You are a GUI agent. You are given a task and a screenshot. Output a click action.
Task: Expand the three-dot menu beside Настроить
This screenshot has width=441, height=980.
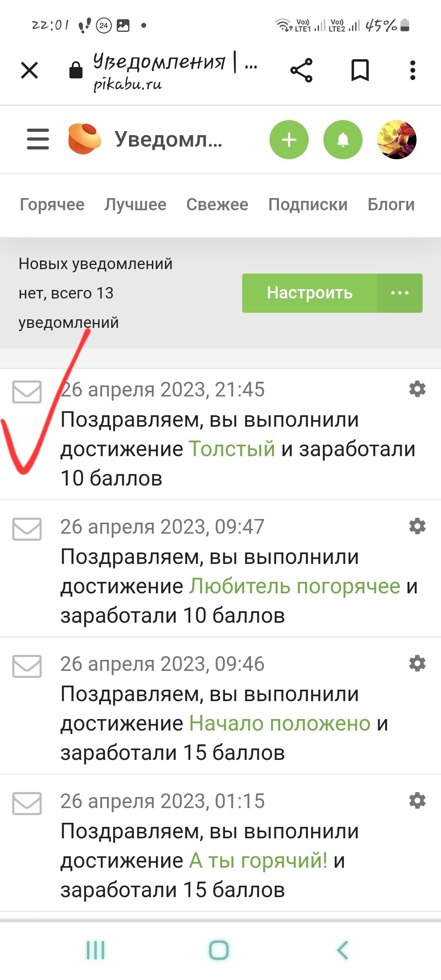click(x=400, y=293)
